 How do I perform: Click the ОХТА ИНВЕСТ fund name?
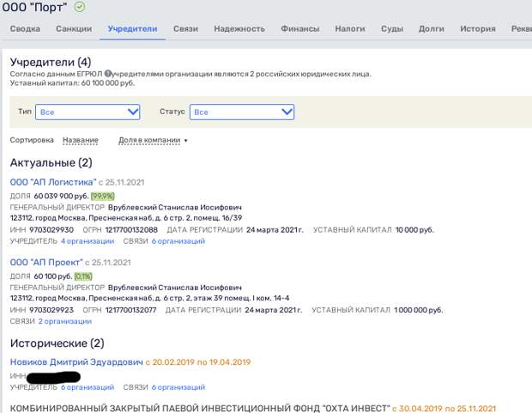pos(200,408)
